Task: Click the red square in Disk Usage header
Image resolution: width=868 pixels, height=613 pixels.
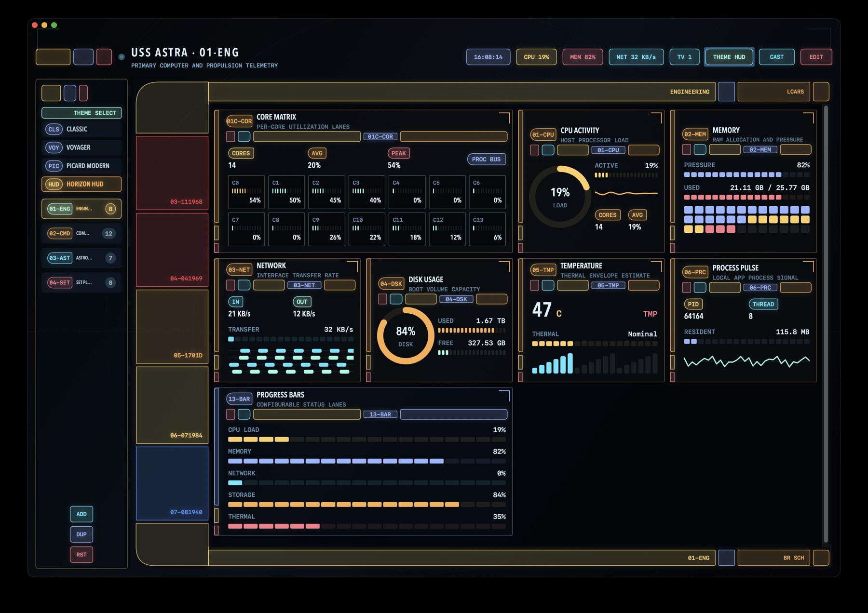Action: [382, 299]
